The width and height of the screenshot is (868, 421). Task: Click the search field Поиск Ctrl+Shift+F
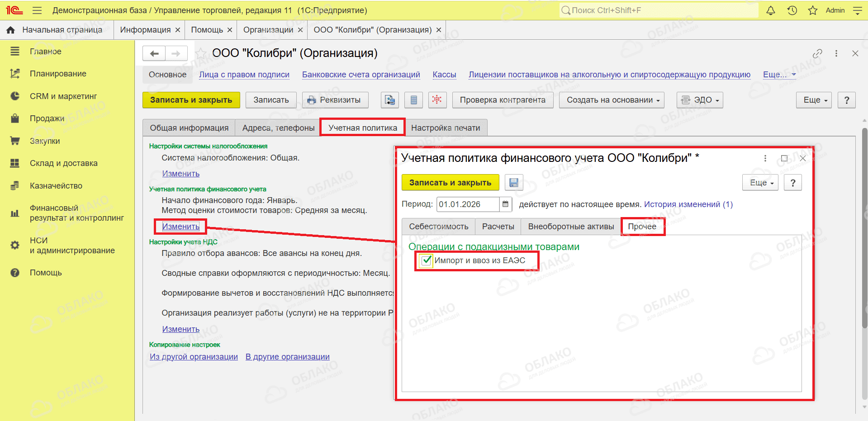tap(659, 10)
